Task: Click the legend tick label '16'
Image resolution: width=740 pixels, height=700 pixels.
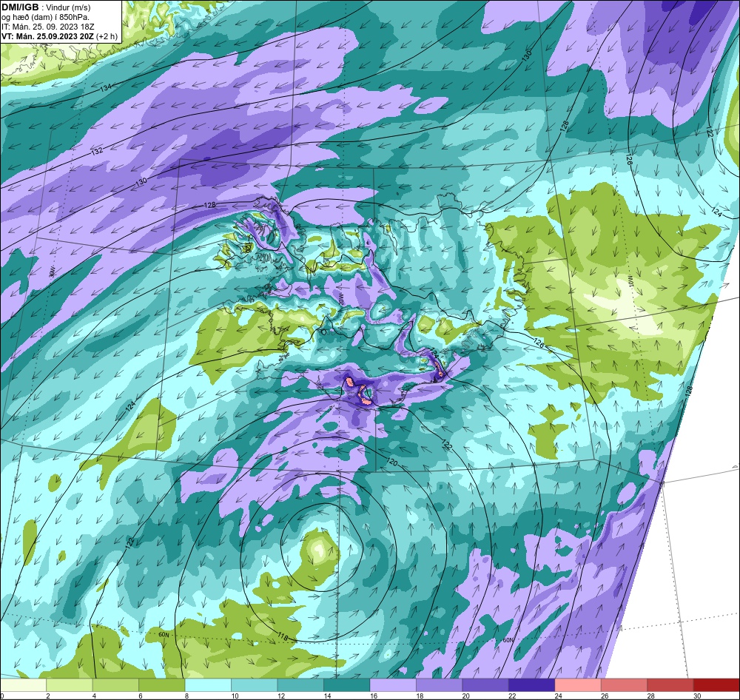Action: point(373,696)
